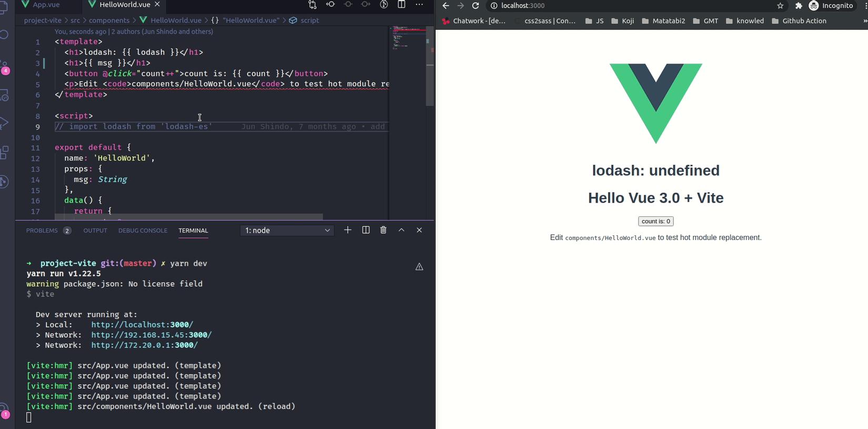Image resolution: width=868 pixels, height=429 pixels.
Task: Switch to the Output panel tab
Action: [95, 231]
